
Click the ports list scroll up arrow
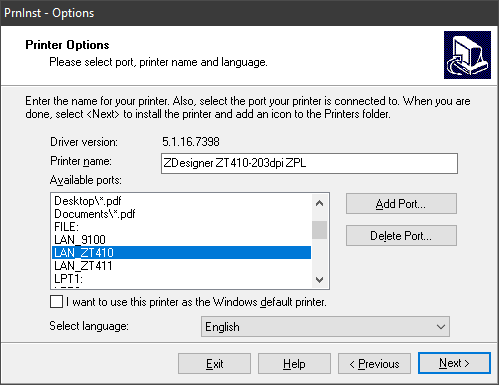pyautogui.click(x=319, y=203)
